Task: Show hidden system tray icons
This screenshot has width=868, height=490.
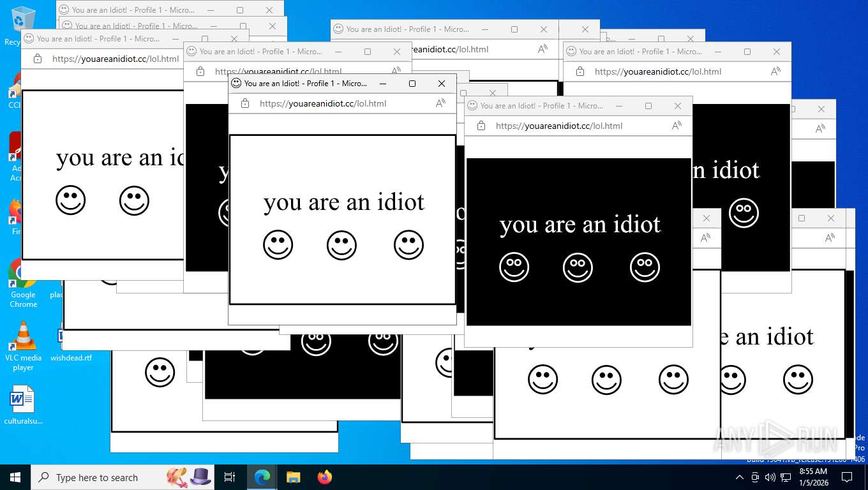Action: coord(740,477)
